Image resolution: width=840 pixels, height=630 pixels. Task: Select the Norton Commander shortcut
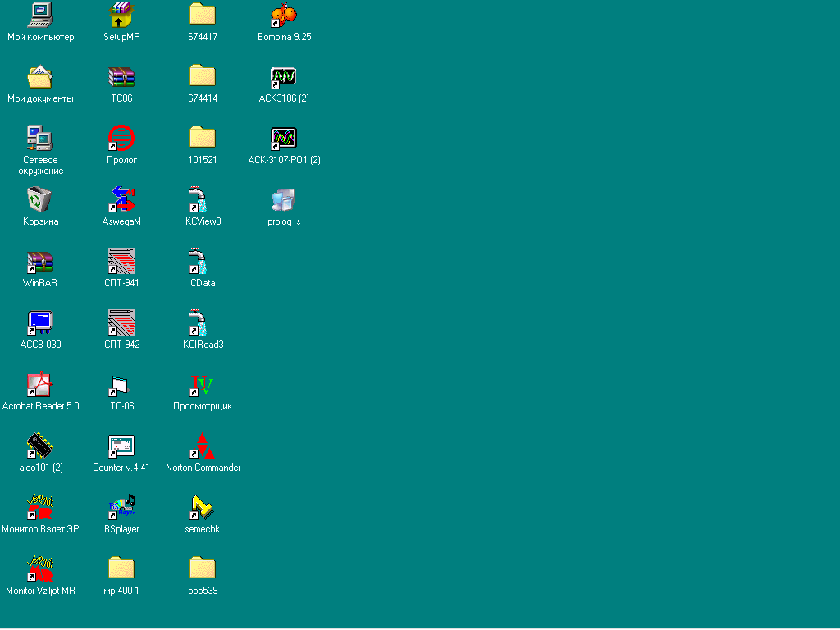[x=203, y=446]
